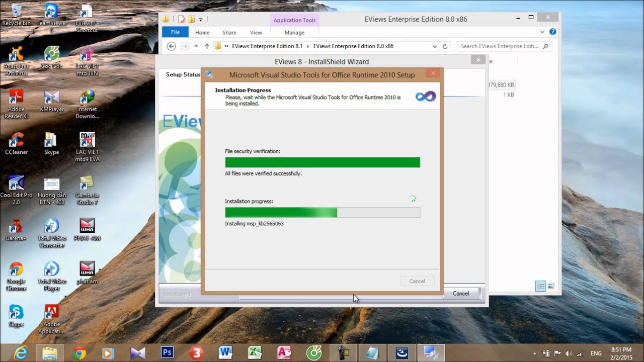Open Internet Download Manager desktop icon
This screenshot has width=644, height=362.
[x=87, y=104]
